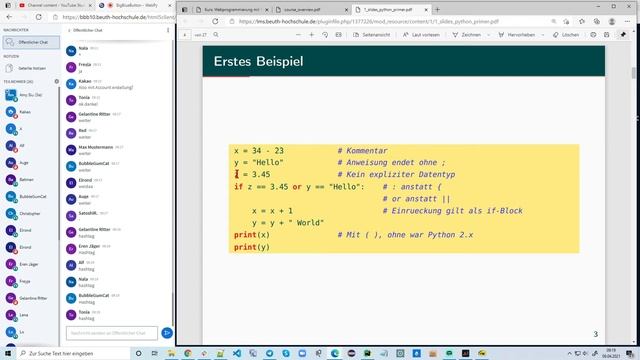Open chat options three-dots menu
Screen dimensions: 640x360
click(x=168, y=30)
